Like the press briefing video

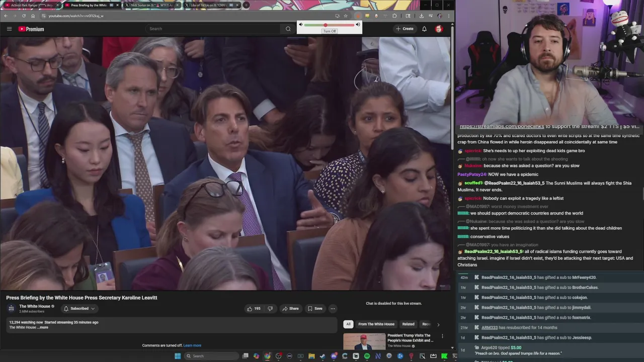(254, 308)
